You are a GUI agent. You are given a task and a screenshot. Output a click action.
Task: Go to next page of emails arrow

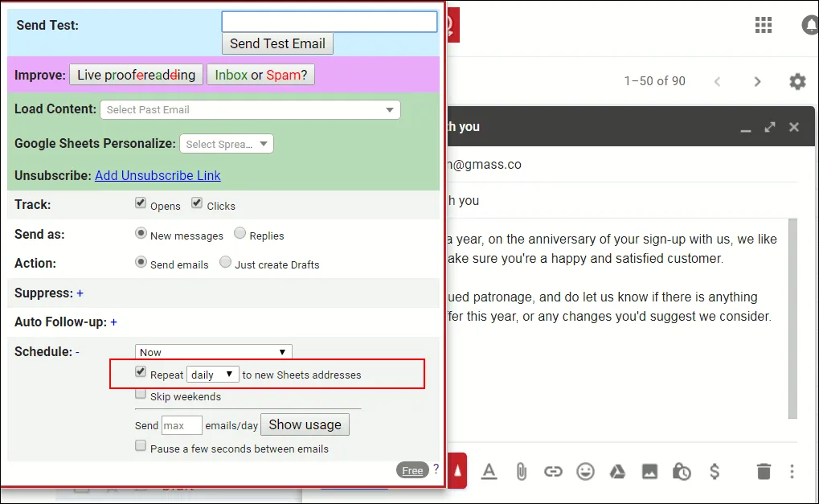[757, 81]
